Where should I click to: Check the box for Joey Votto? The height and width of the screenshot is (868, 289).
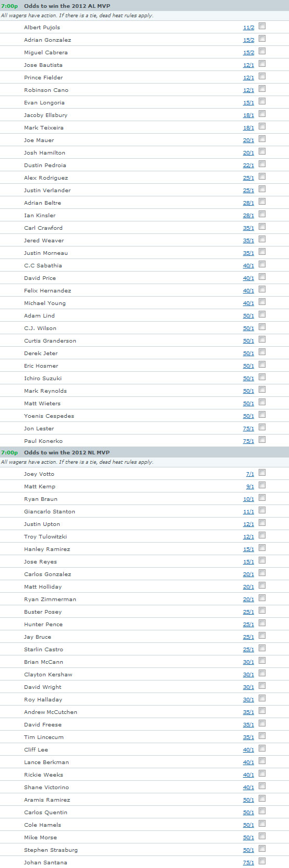(x=262, y=473)
